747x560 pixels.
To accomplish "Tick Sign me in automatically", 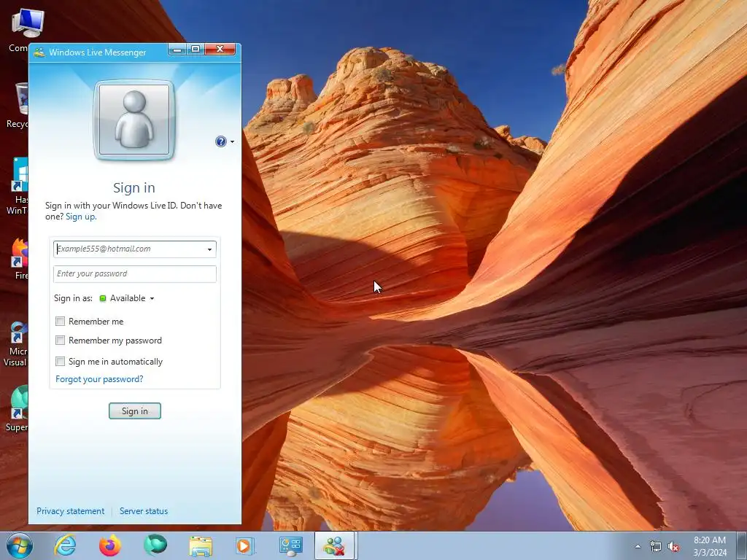I will [60, 362].
